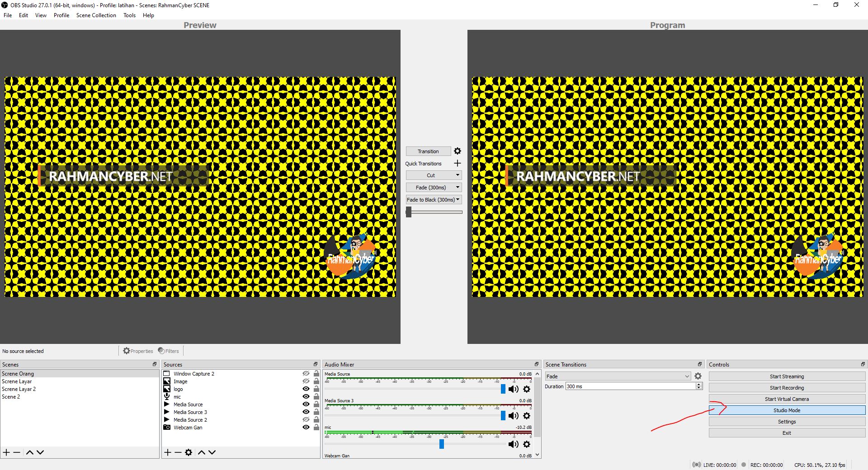Toggle visibility of the Image source
Viewport: 868px width, 470px height.
coord(306,381)
